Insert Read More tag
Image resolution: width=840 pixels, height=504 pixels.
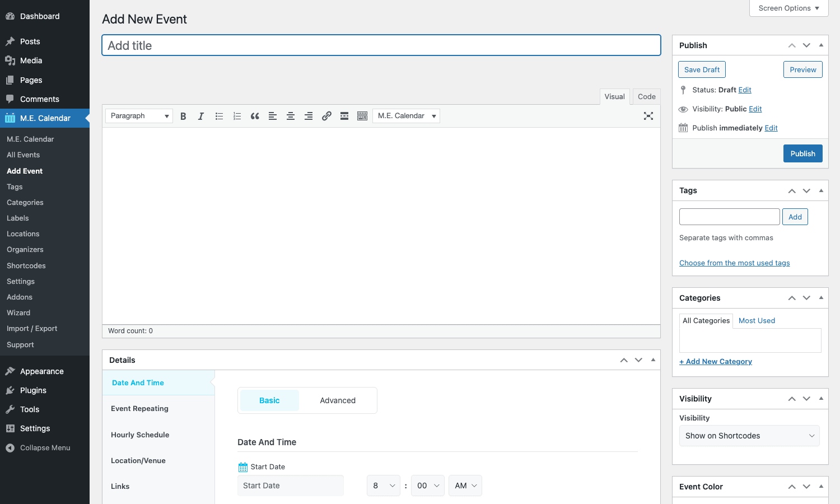pos(344,116)
